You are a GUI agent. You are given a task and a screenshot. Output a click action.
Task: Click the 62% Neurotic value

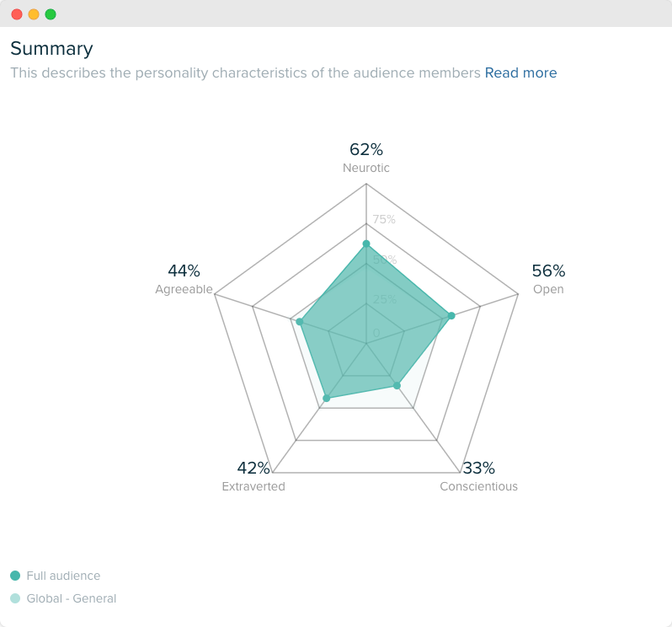click(366, 149)
